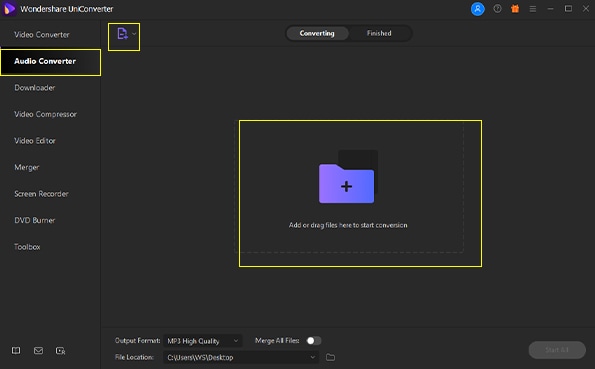
Task: Select Merger in the sidebar
Action: [x=50, y=167]
